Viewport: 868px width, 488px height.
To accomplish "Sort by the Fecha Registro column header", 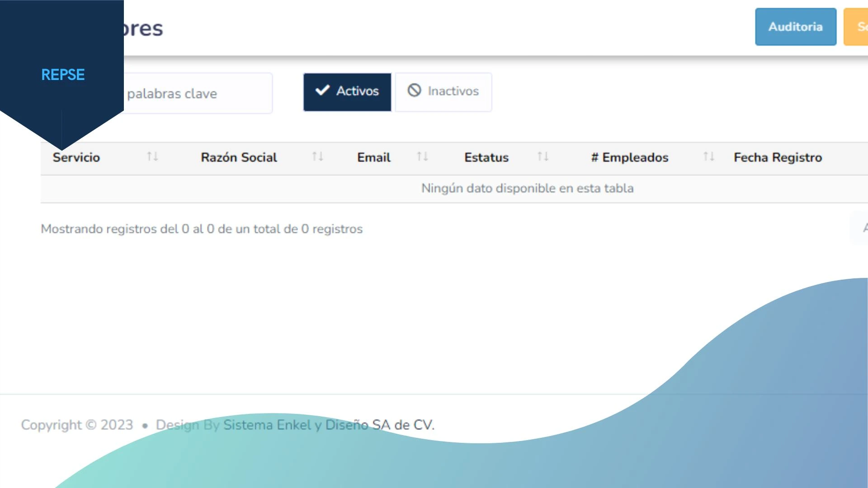I will [x=778, y=157].
